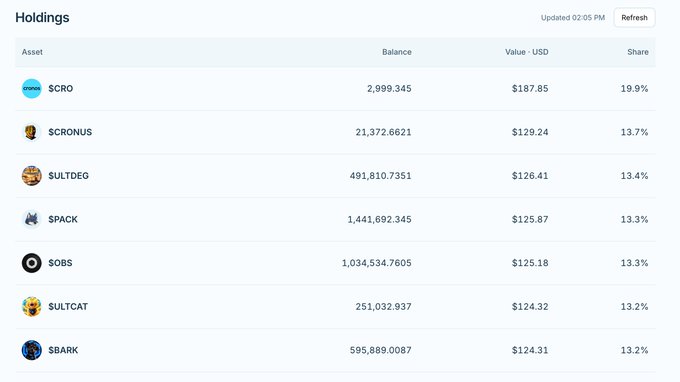The width and height of the screenshot is (680, 382).
Task: Click balance 1,034,534.7605 for $OBS
Action: tap(376, 263)
